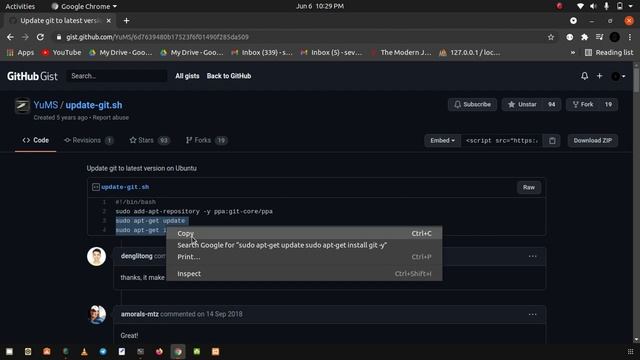Screen dimensions: 640x360
Task: Open the GitHub notifications bell
Action: coord(584,76)
